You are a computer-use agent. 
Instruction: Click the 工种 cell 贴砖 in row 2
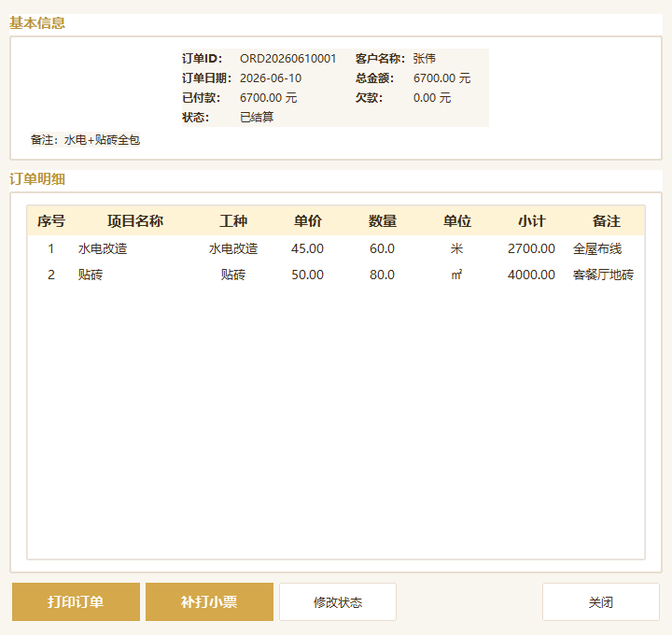(x=233, y=275)
